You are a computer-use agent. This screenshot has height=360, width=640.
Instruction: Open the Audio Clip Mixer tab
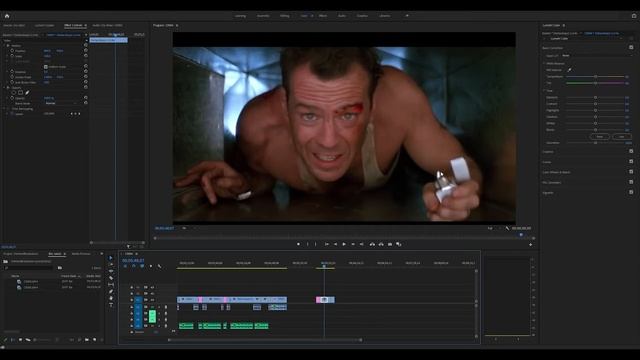(107, 25)
